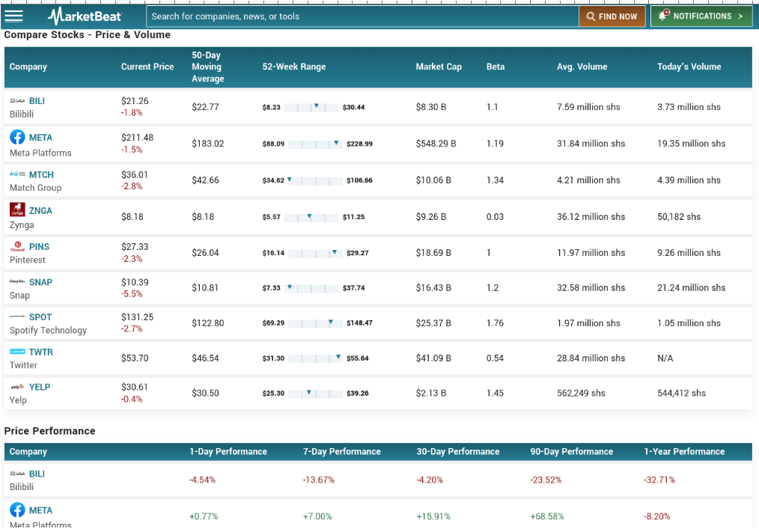Click the Spotify logo icon

17,317
